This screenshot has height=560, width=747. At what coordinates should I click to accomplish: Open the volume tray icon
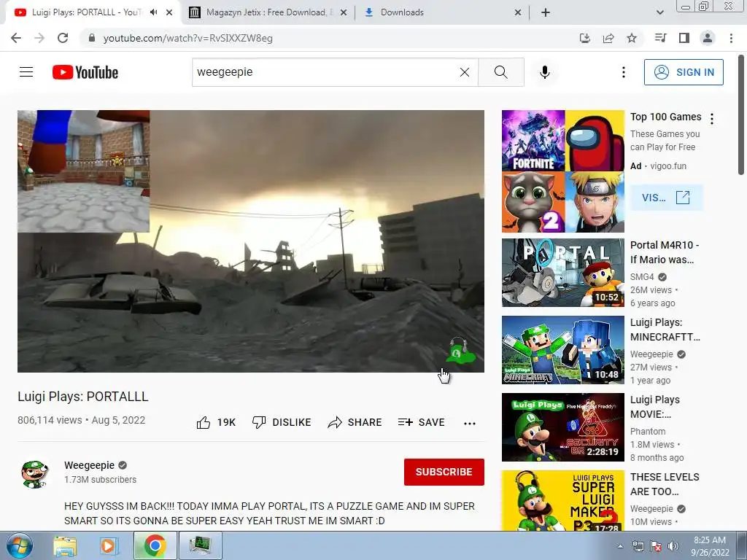point(673,546)
